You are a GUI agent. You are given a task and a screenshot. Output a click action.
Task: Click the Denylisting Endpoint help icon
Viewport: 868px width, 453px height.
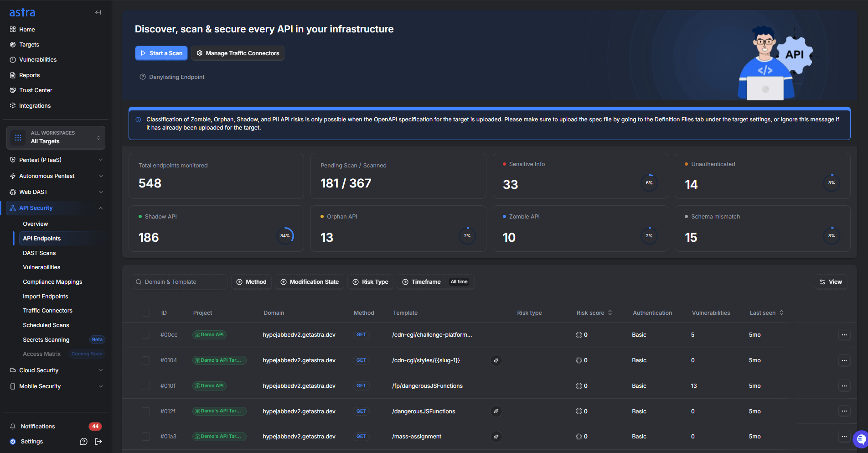coord(143,77)
